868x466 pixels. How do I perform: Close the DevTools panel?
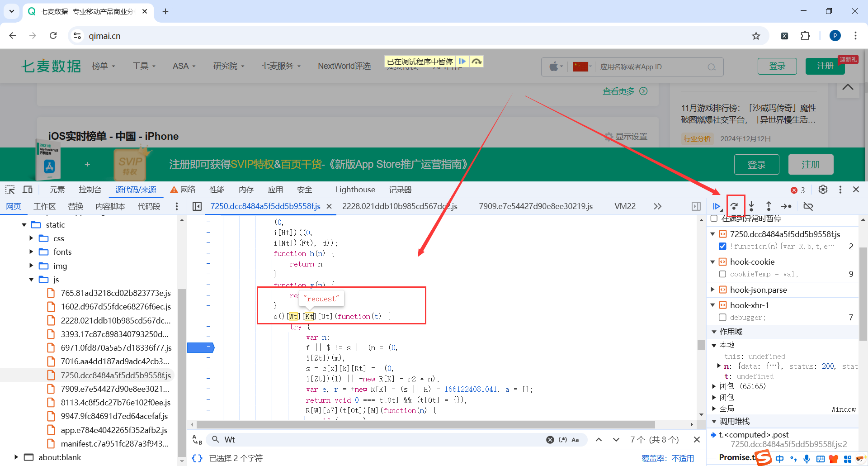[856, 190]
